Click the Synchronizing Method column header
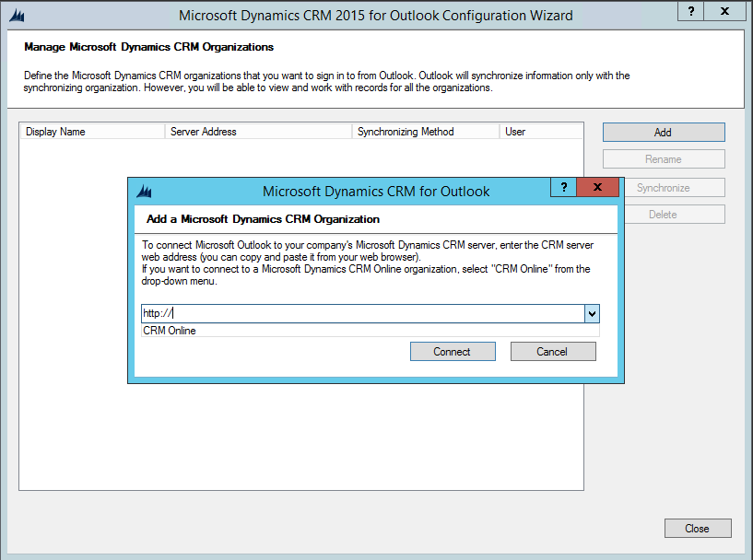The width and height of the screenshot is (753, 560). [426, 132]
